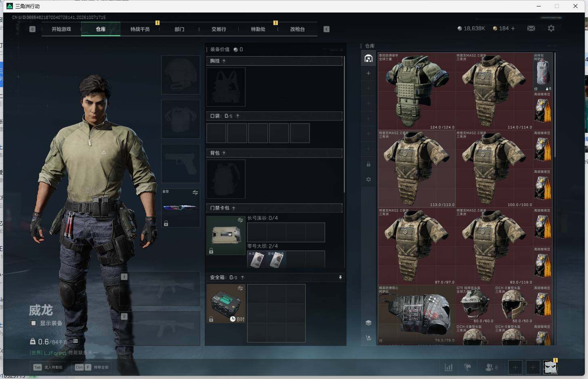Select the black vest showing 79.0/79.0
Screen dimensions: 588x379
click(417, 315)
